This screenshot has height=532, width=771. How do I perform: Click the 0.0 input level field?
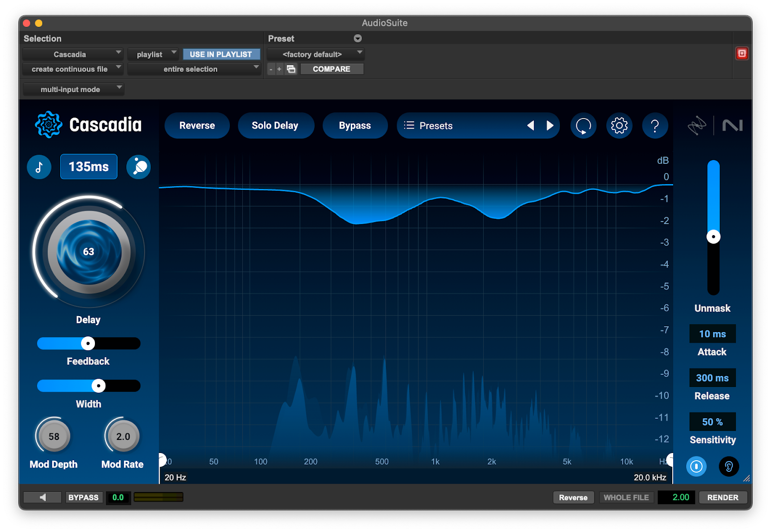(x=118, y=497)
